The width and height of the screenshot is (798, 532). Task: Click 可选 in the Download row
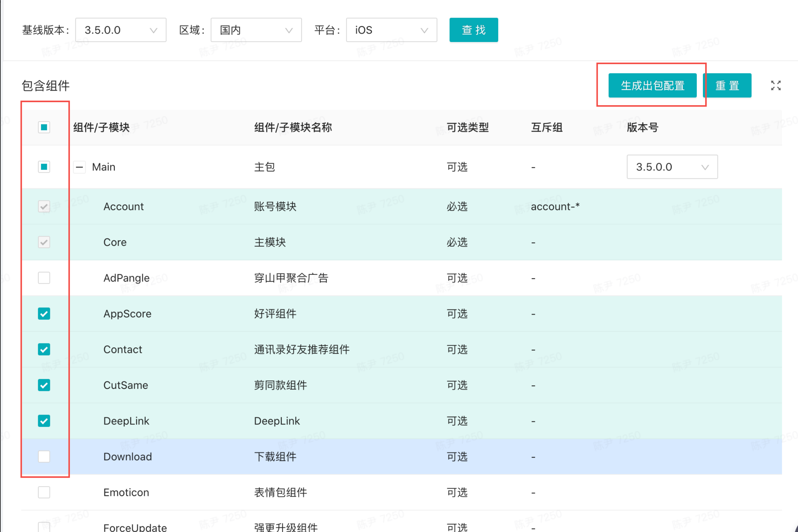coord(457,457)
